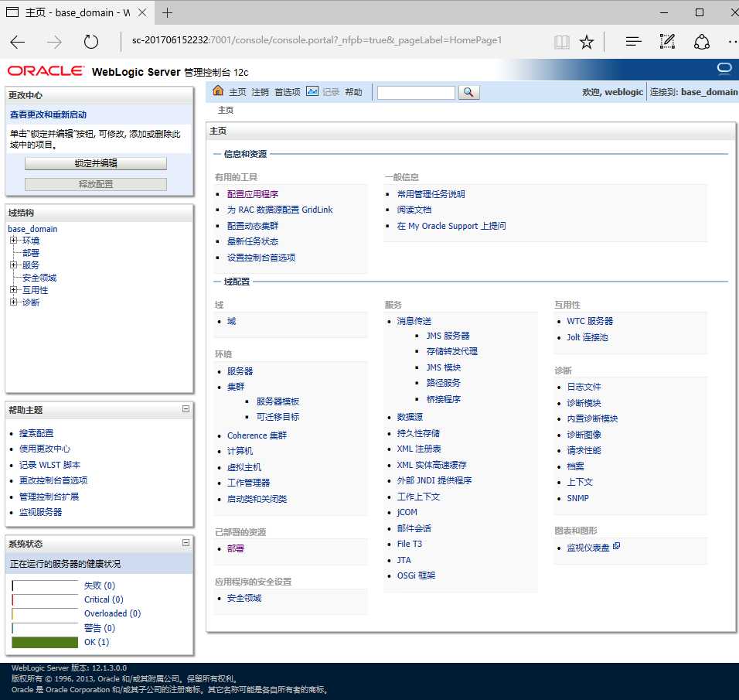
Task: Collapse the 帮助主题 panel
Action: point(186,408)
